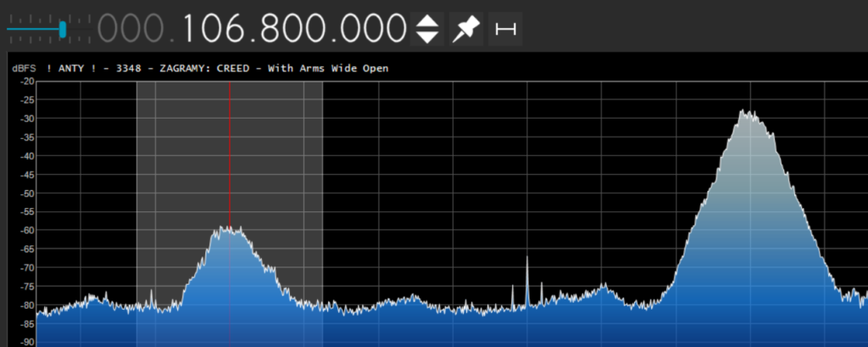Click the dimmed leading 000 frequency digits
This screenshot has width=868, height=347.
click(132, 29)
